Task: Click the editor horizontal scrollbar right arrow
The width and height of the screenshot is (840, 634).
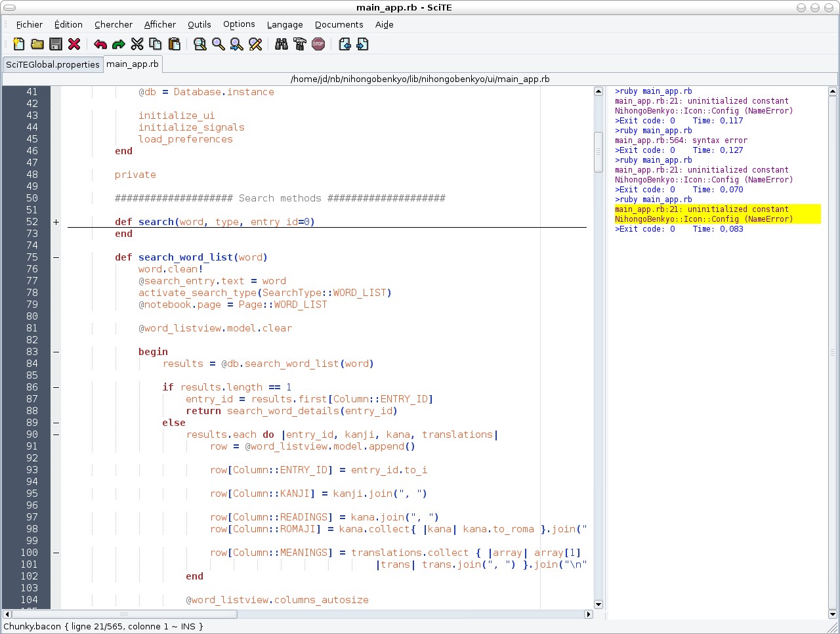Action: [588, 614]
